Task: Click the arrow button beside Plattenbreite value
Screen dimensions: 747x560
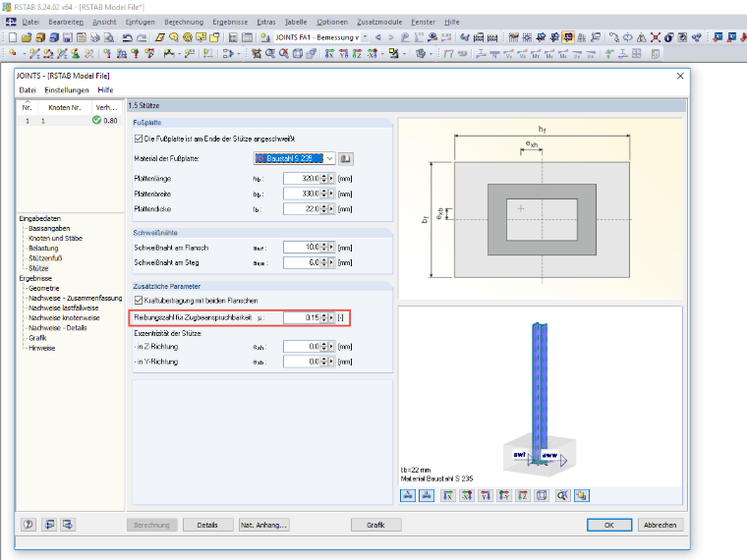Action: pos(331,194)
